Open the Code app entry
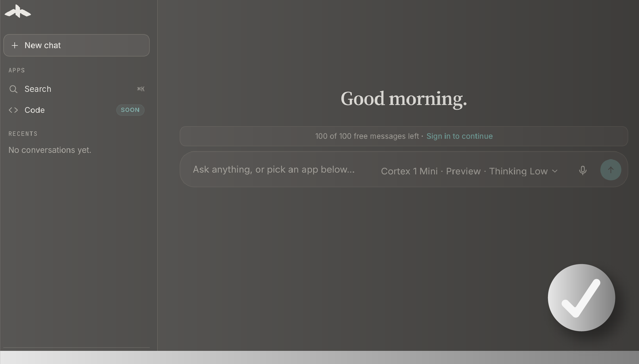Viewport: 639px width, 364px height. pyautogui.click(x=76, y=110)
